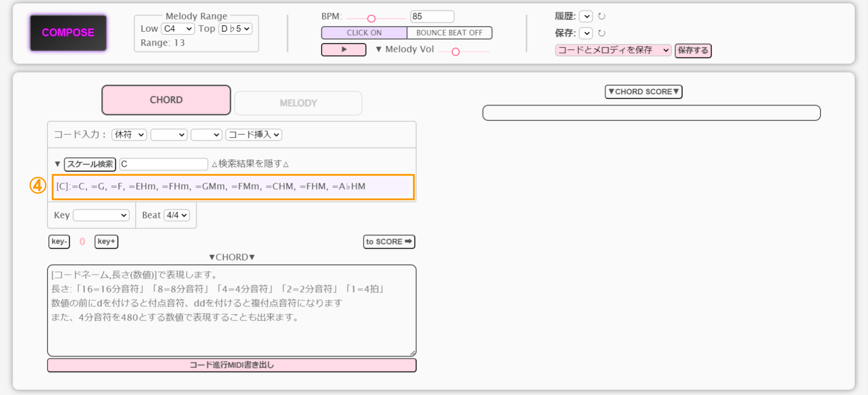Screen dimensions: 868x395
Task: Open the Top melody range dropdown
Action: (x=236, y=29)
